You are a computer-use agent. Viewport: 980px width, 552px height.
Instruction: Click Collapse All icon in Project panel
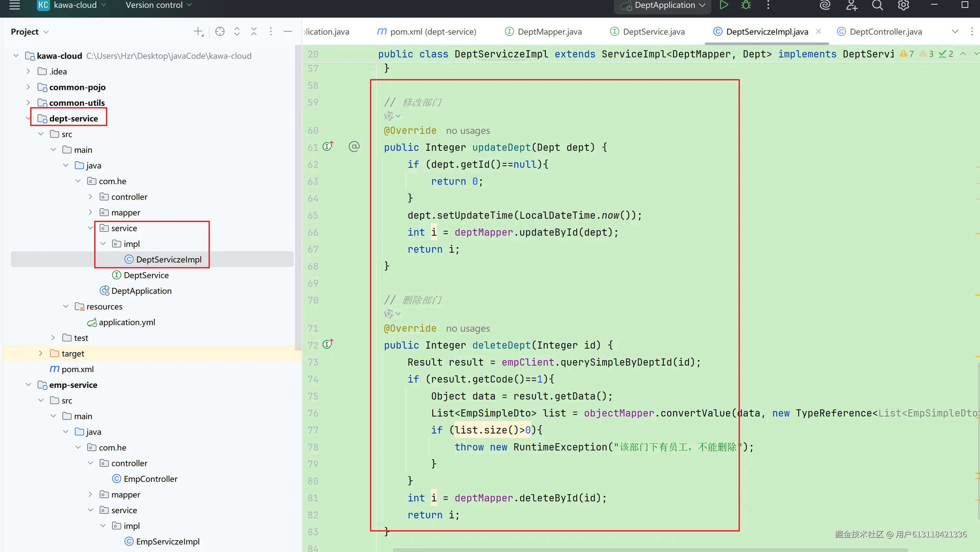point(254,32)
